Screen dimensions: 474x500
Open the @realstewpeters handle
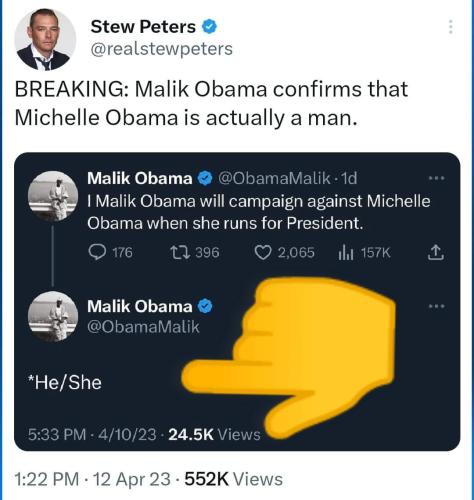[162, 49]
